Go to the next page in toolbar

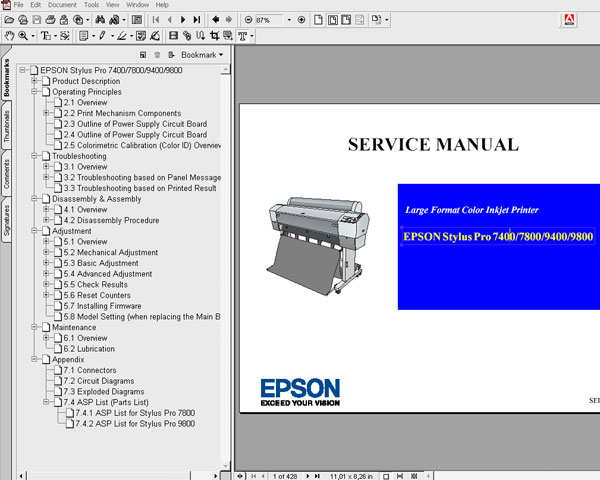(x=183, y=20)
